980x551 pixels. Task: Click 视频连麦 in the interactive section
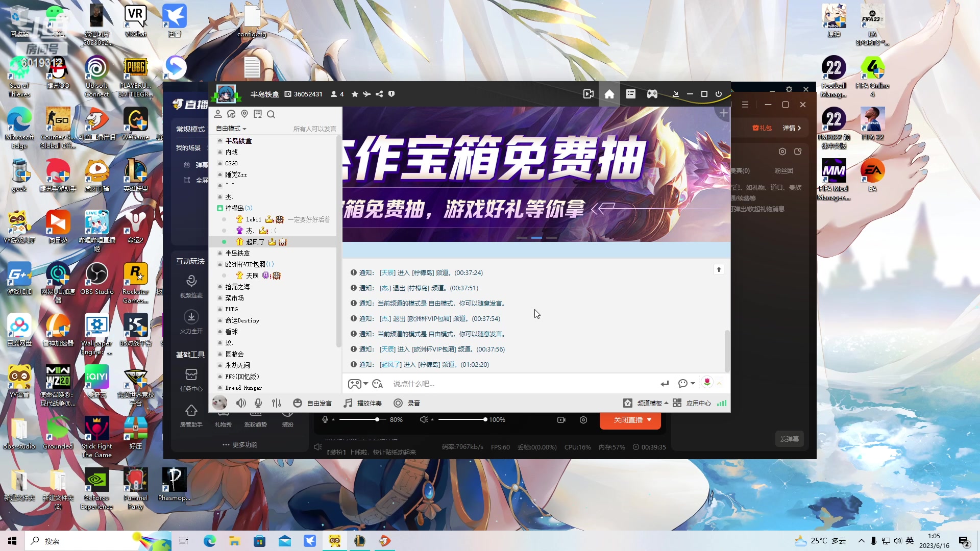tap(191, 287)
